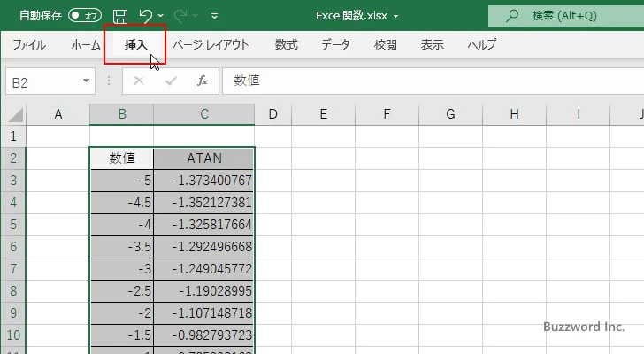Click the Redo arrow icon
The image size is (644, 354).
coord(180,16)
